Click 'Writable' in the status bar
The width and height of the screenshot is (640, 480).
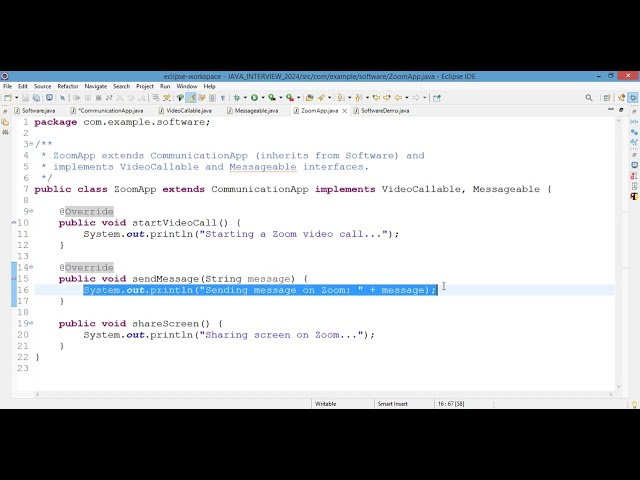[325, 404]
